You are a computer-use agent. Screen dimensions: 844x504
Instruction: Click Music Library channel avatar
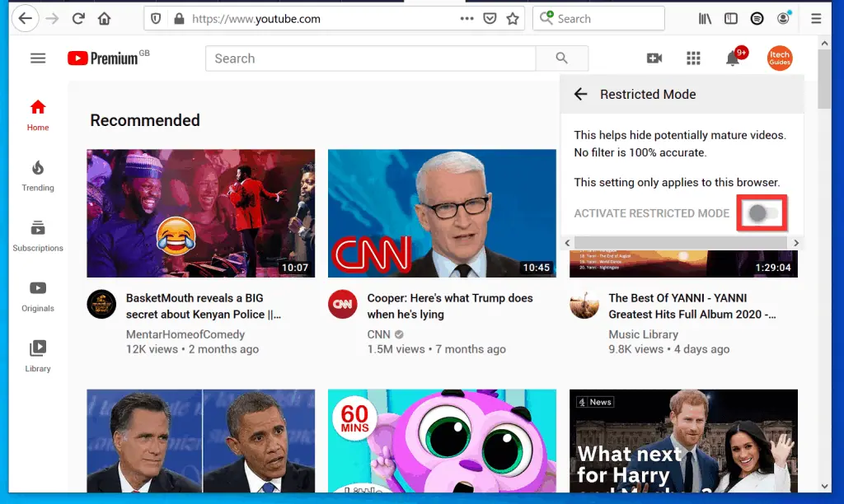point(584,304)
